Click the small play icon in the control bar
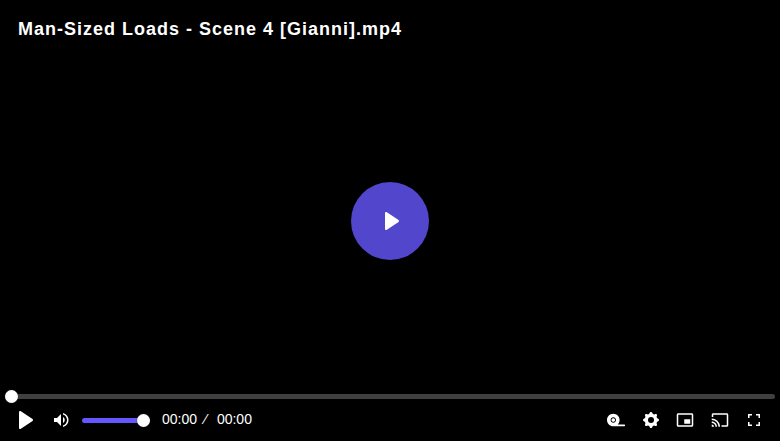 click(25, 420)
